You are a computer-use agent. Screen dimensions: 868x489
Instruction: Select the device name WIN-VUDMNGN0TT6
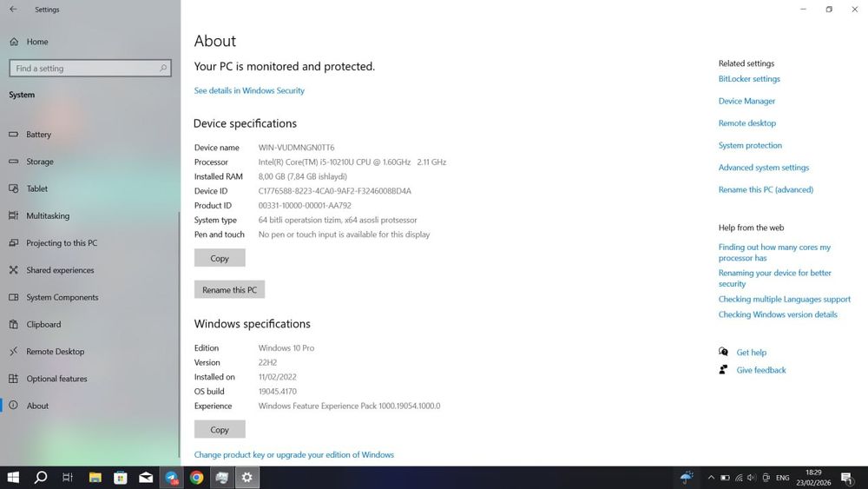click(x=296, y=148)
